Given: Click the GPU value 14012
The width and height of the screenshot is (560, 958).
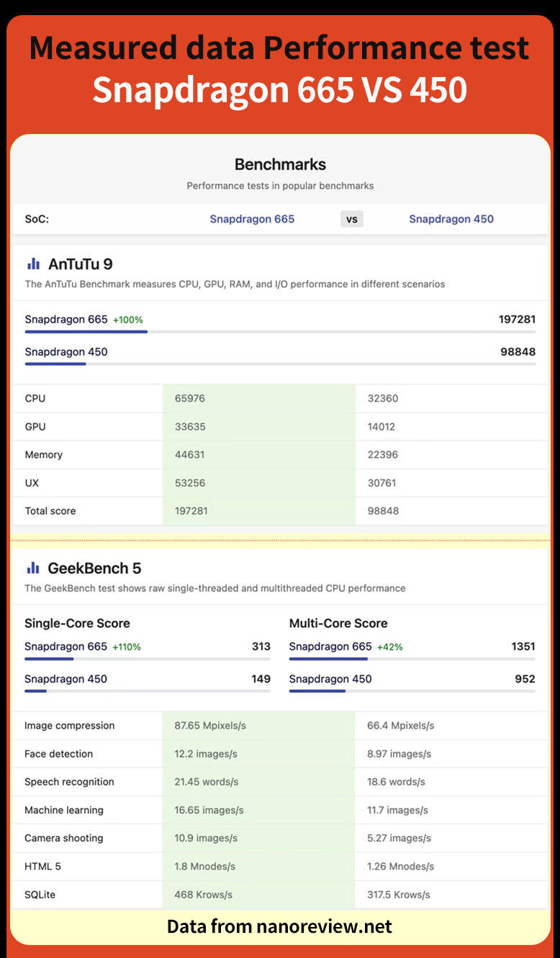Looking at the screenshot, I should (x=381, y=426).
